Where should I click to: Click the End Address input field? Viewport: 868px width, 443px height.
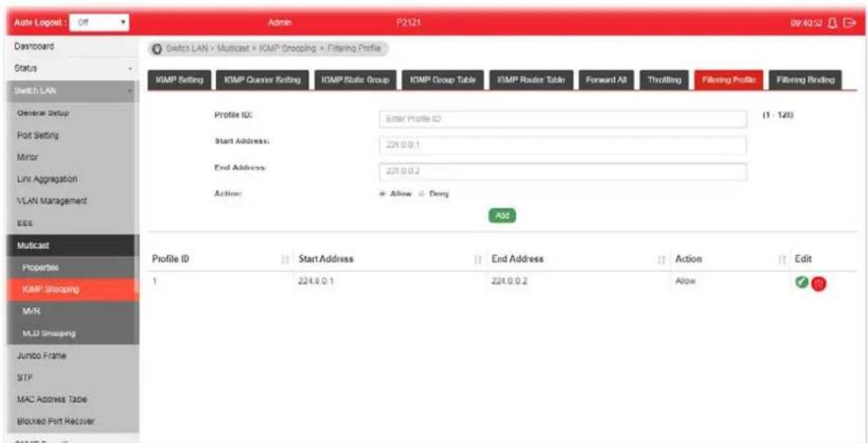563,172
